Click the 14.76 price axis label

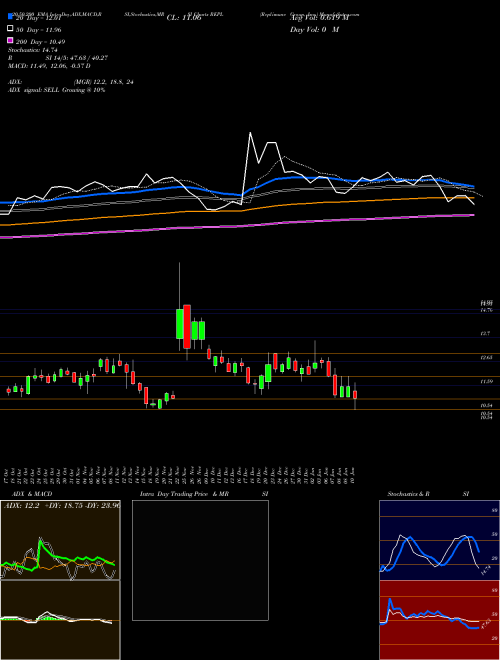(487, 310)
